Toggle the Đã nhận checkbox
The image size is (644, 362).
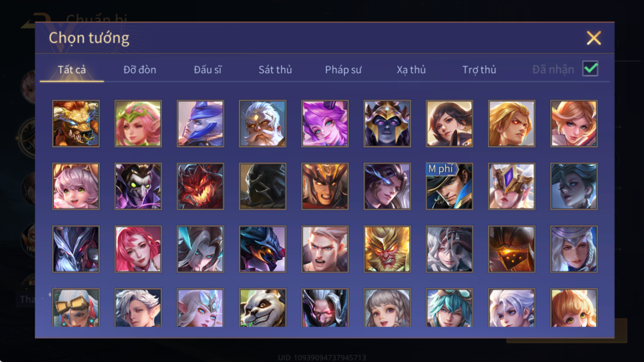(x=590, y=69)
